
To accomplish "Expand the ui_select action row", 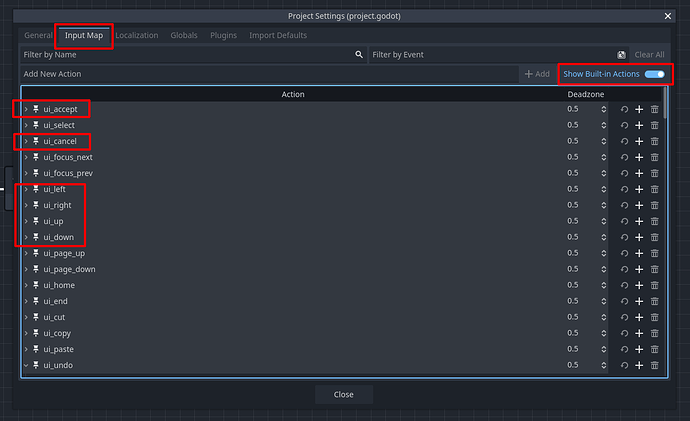I will point(26,125).
